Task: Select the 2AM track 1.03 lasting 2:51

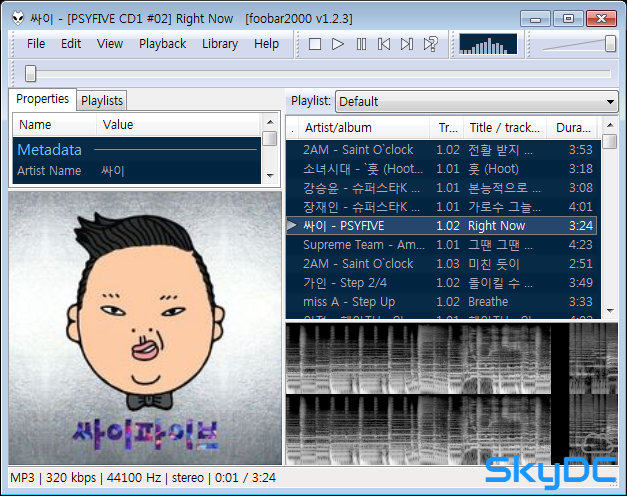Action: tap(443, 264)
